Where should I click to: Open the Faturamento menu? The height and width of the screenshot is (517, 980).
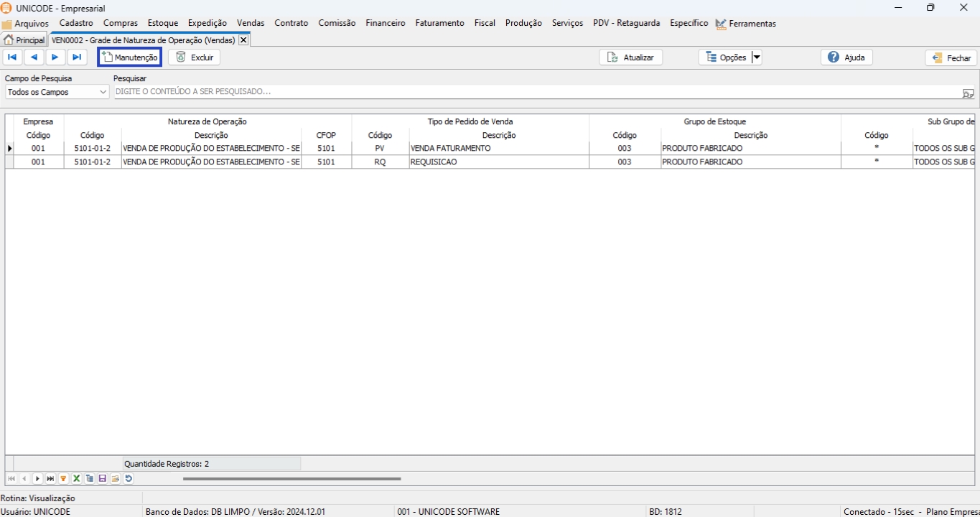pos(439,23)
